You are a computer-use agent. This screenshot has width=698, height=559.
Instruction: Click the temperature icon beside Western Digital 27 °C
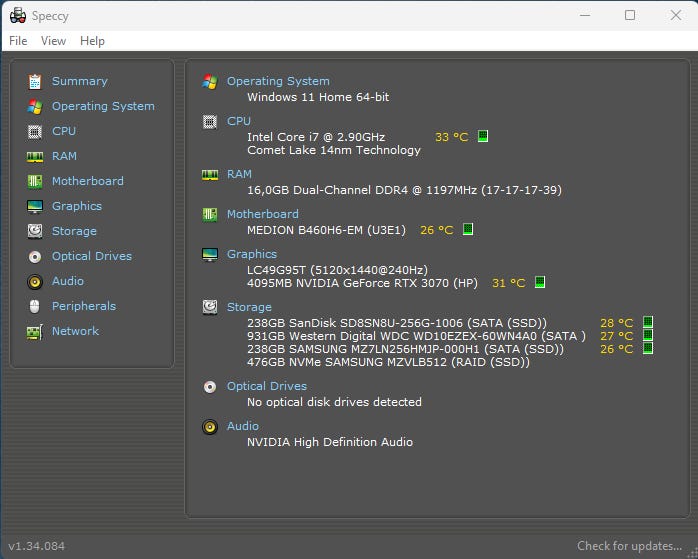[648, 335]
